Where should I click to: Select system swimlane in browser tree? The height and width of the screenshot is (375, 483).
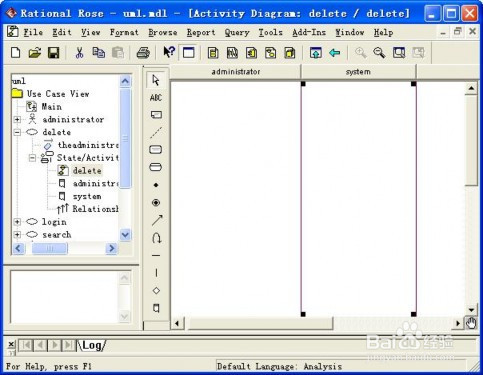click(x=87, y=196)
